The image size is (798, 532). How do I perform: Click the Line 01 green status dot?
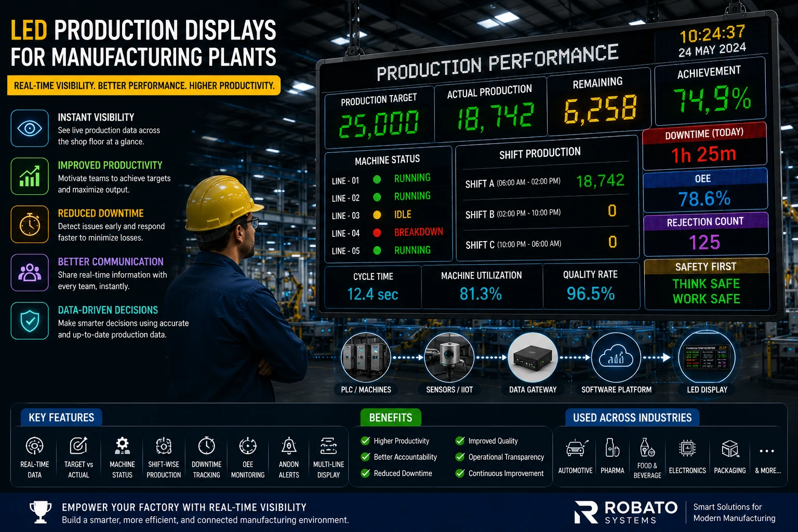pos(377,180)
